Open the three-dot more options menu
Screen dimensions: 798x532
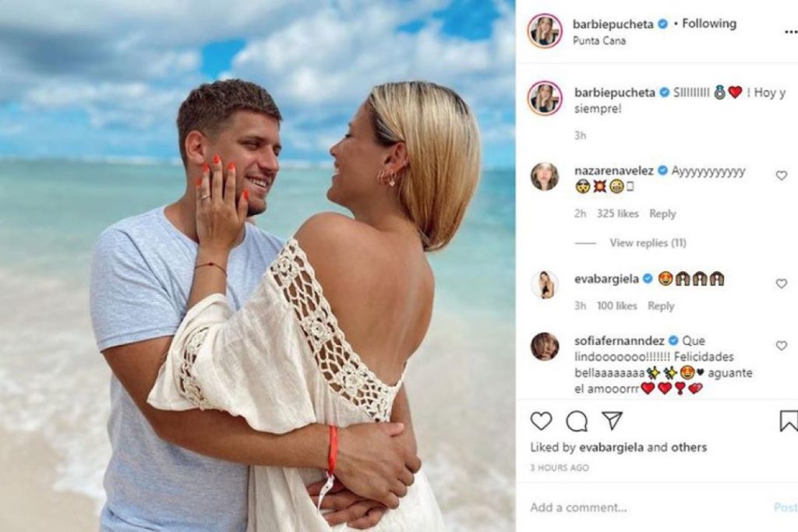791,32
